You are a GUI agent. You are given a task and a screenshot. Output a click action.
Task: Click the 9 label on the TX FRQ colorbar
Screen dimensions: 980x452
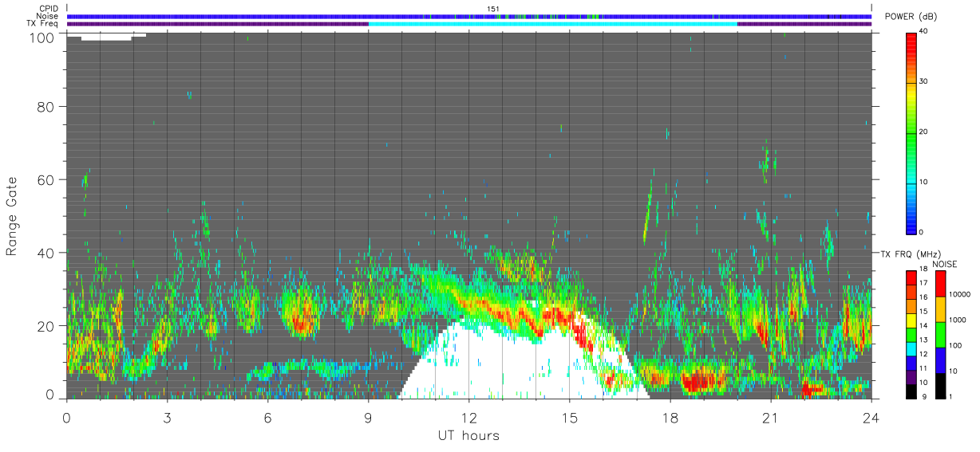(x=923, y=396)
